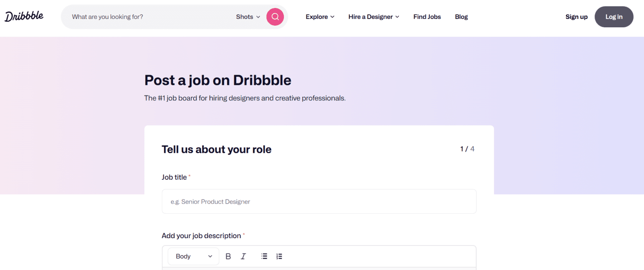Open the Find Jobs page
Viewport: 644px width, 270px height.
[x=427, y=17]
